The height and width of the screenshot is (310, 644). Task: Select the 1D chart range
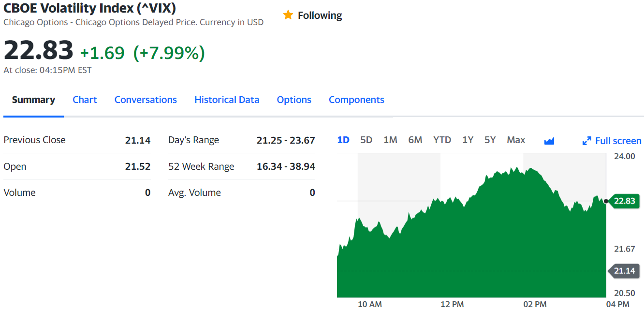[x=343, y=140]
